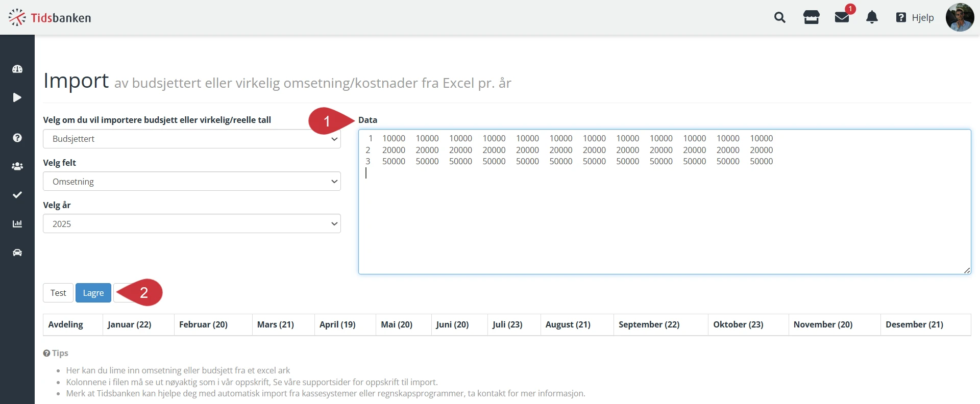This screenshot has width=980, height=404.
Task: Open the dashboard gauge sidebar icon
Action: [x=17, y=69]
